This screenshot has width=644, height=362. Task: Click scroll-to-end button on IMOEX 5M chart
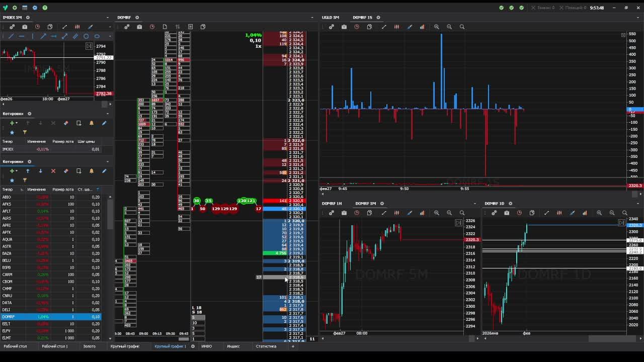(89, 46)
